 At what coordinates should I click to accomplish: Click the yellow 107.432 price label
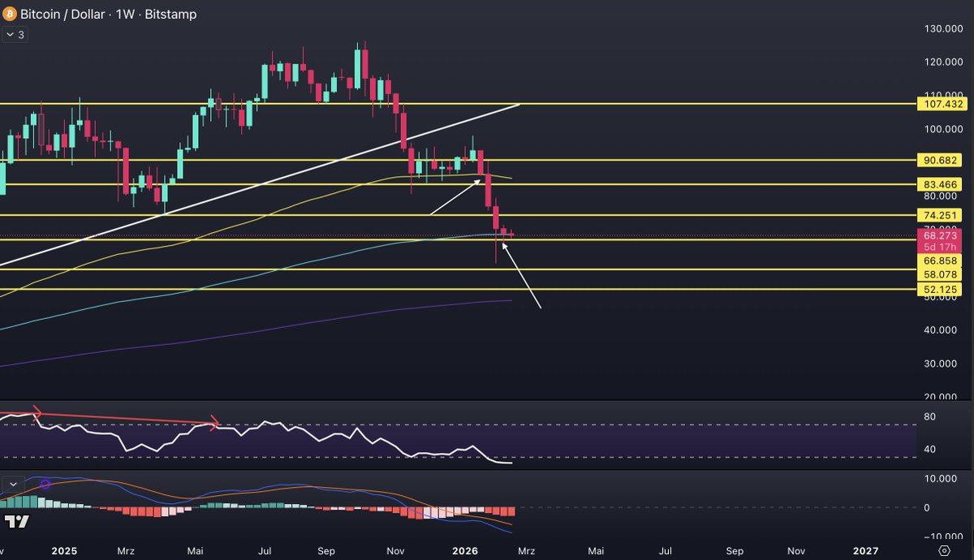tap(943, 104)
